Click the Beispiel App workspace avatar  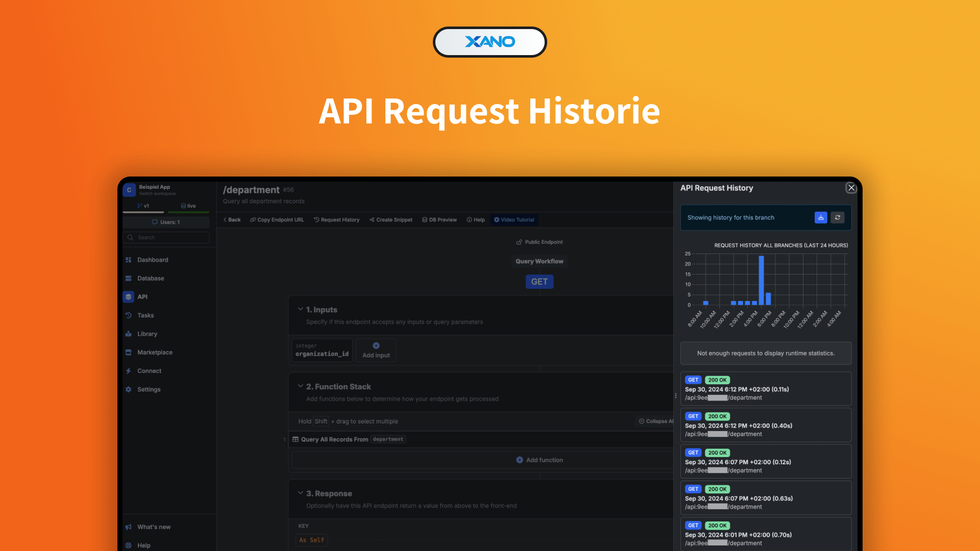[x=129, y=190]
